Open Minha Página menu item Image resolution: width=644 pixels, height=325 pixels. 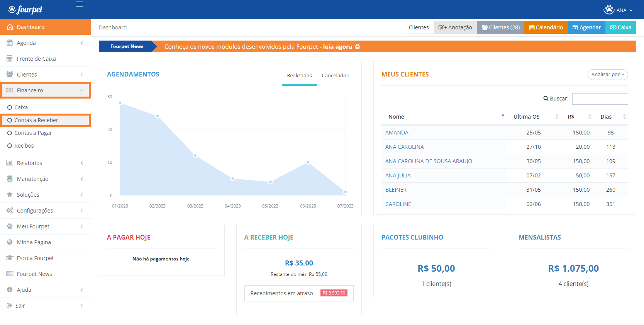point(46,242)
